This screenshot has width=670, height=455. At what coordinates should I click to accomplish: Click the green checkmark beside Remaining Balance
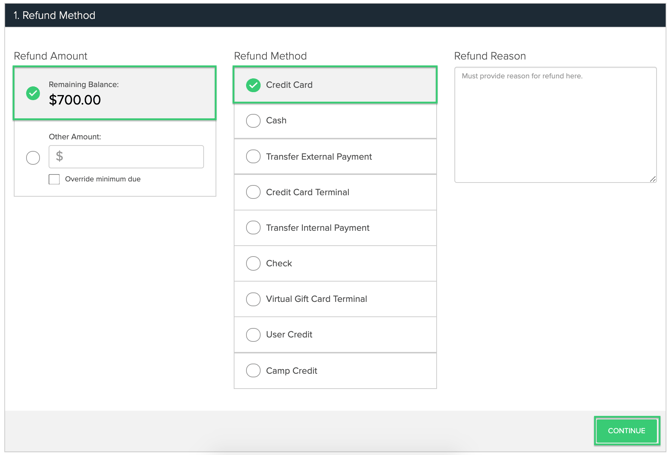point(33,93)
